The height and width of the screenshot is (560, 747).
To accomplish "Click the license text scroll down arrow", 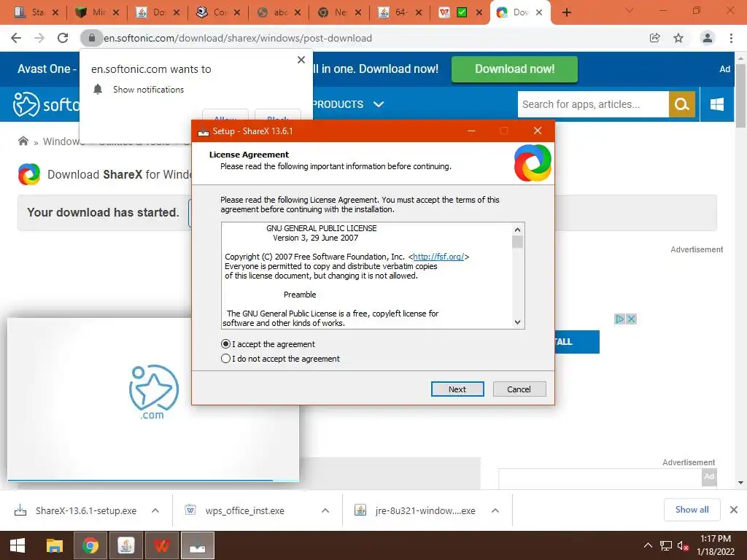I will [517, 322].
